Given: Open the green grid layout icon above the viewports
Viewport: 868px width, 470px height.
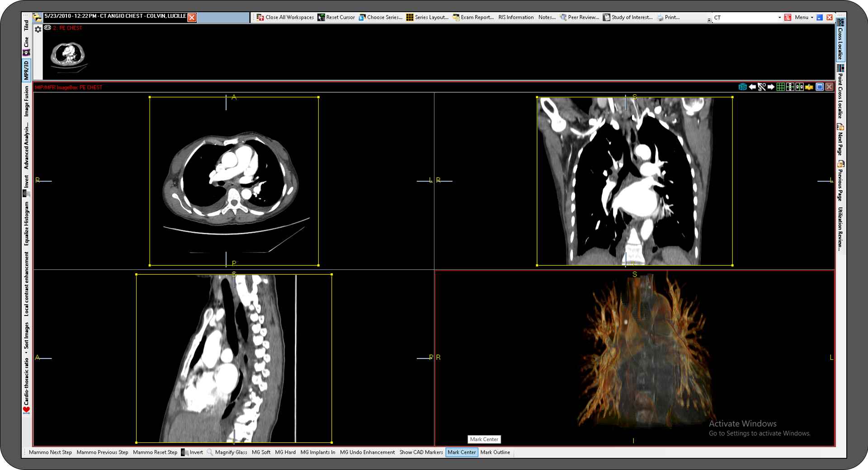Looking at the screenshot, I should click(x=781, y=87).
